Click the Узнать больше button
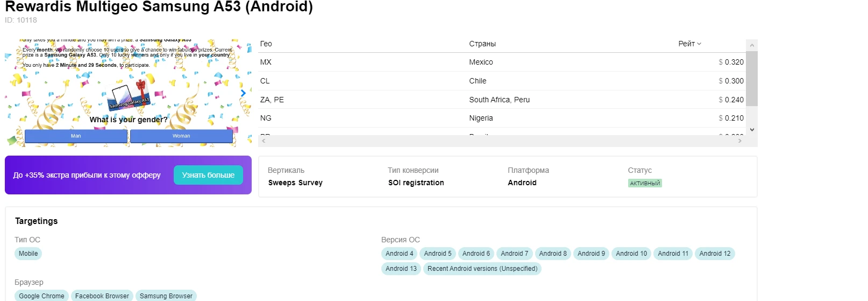This screenshot has height=301, width=868. click(x=208, y=175)
